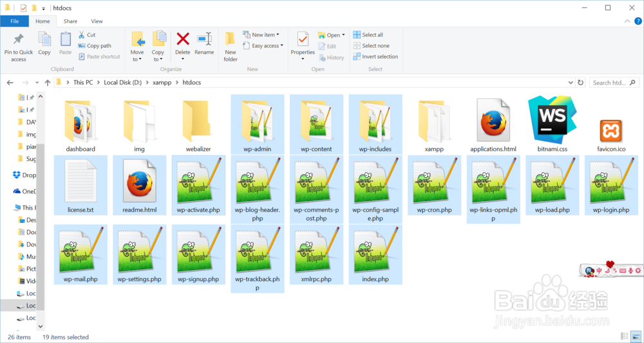Show file History

point(331,57)
